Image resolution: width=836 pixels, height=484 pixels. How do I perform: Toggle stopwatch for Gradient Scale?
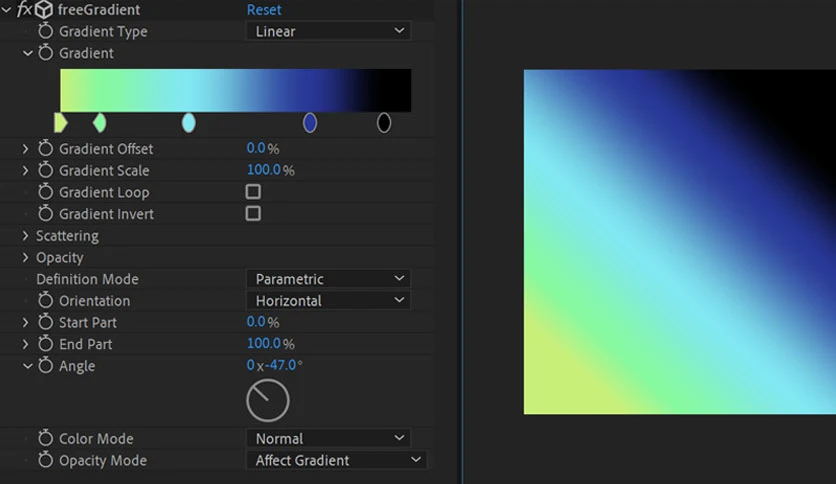45,170
